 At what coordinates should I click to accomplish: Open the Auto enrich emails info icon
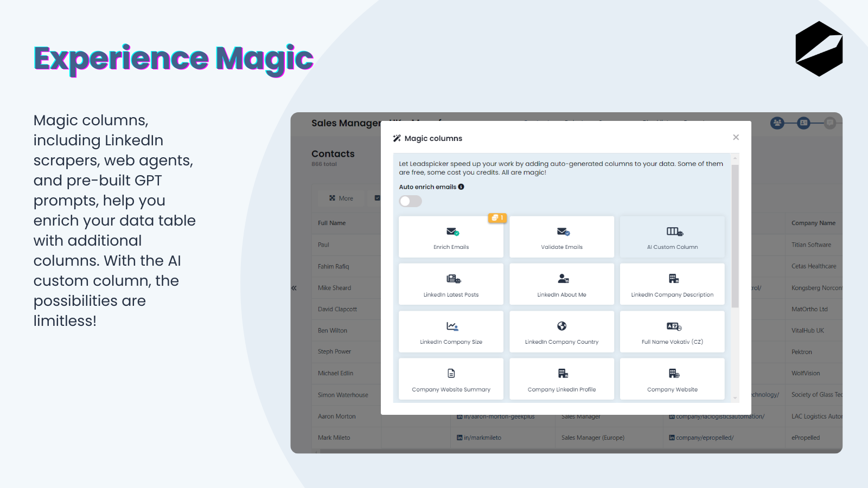(461, 187)
